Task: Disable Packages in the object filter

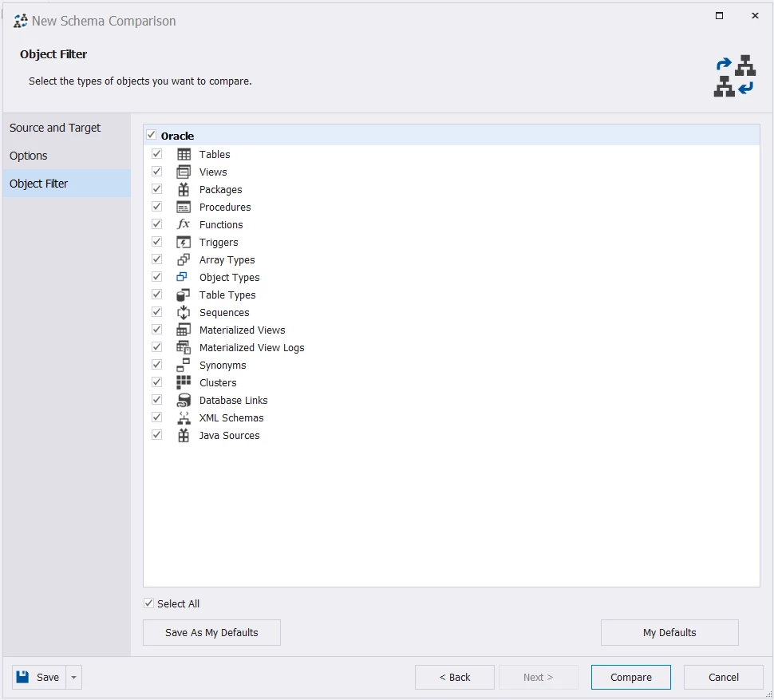Action: (157, 189)
